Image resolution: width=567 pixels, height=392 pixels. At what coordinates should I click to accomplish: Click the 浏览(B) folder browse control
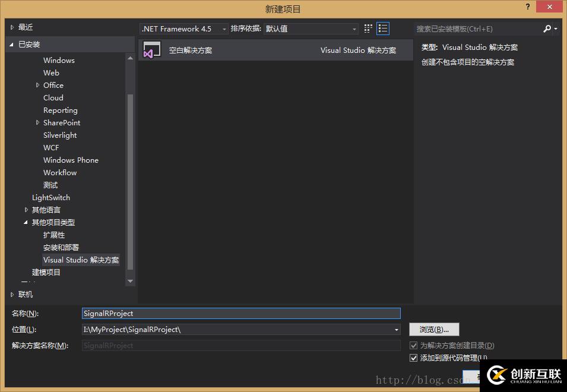(434, 329)
